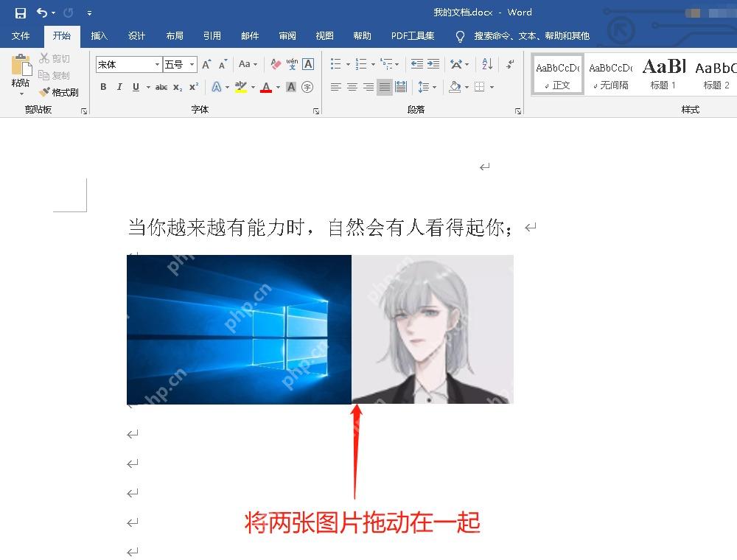Increase font size with the larger A icon

coord(206,64)
